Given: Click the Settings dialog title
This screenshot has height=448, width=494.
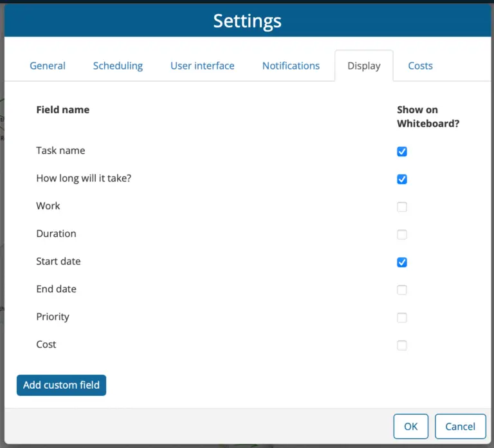Looking at the screenshot, I should coord(247,21).
